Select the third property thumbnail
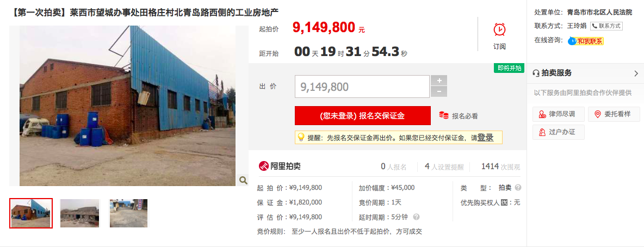Viewport: 644px width, 247px height. (x=128, y=213)
